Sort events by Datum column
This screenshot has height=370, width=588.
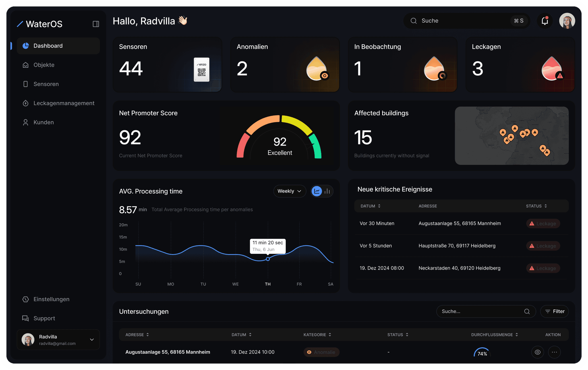[x=370, y=206]
